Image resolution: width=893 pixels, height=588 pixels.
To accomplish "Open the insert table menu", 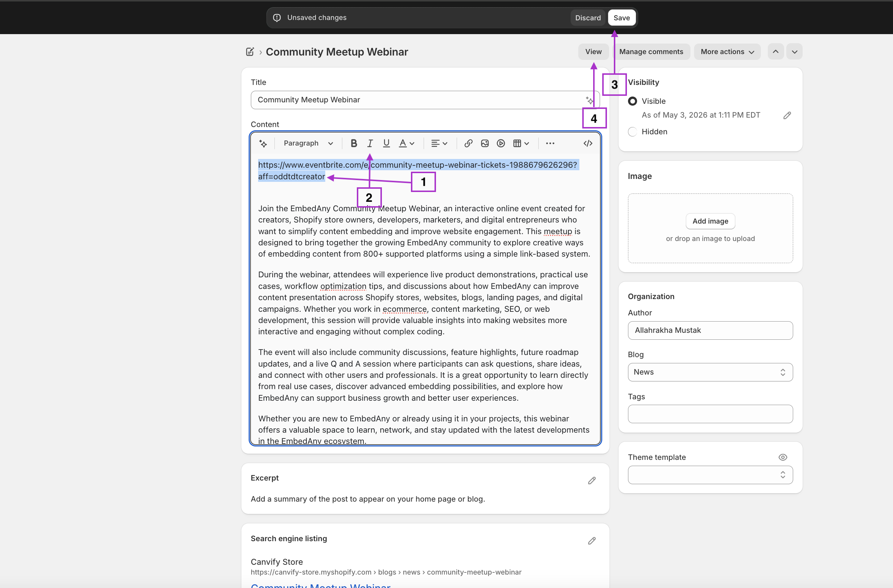I will point(521,143).
